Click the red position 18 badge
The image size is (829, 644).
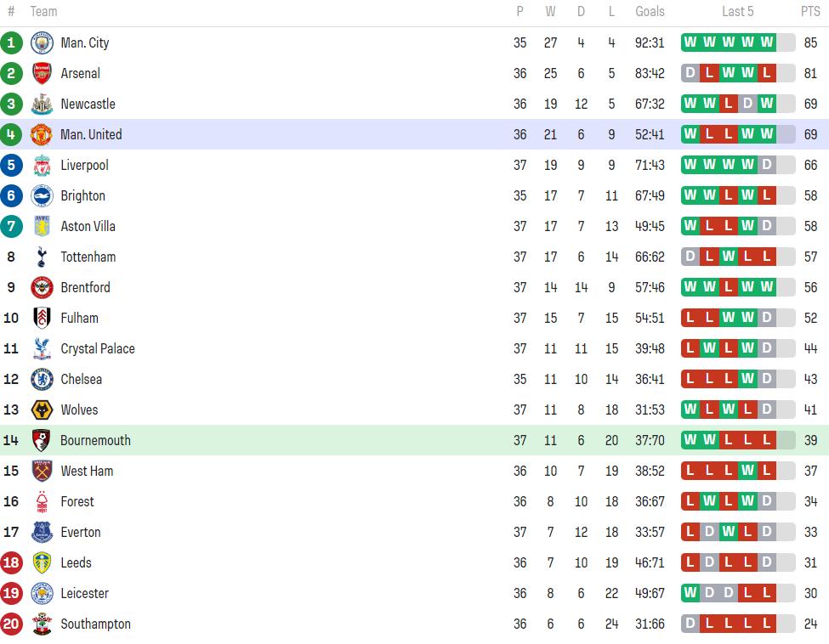click(11, 562)
